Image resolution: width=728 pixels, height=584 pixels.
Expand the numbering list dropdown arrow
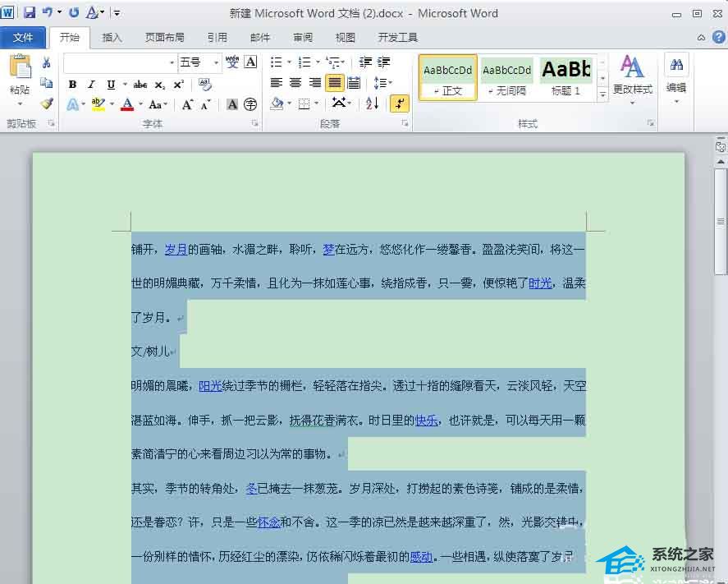318,62
